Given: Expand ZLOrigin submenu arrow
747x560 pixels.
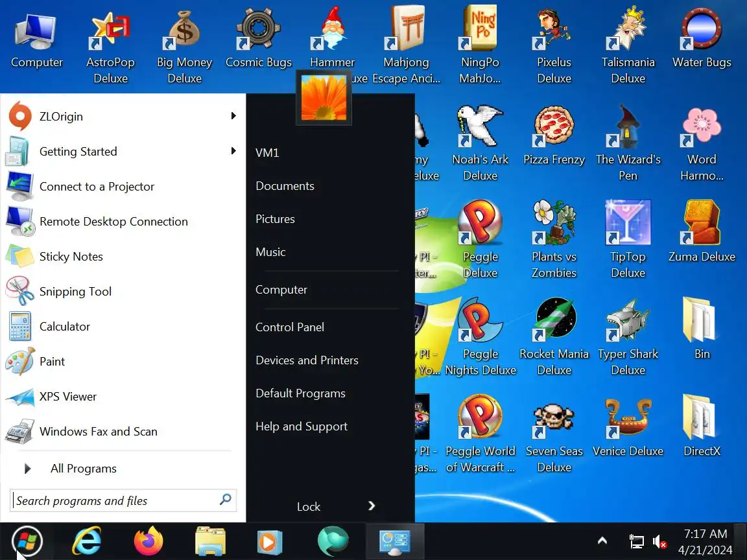Looking at the screenshot, I should 233,116.
